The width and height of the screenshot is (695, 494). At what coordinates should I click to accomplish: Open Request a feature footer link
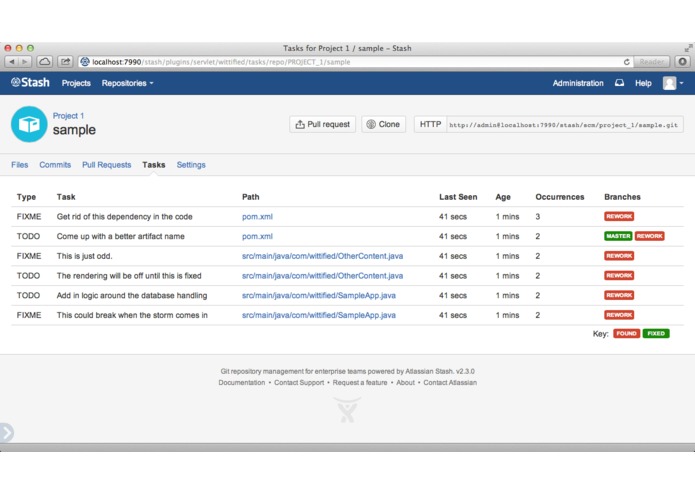[360, 382]
